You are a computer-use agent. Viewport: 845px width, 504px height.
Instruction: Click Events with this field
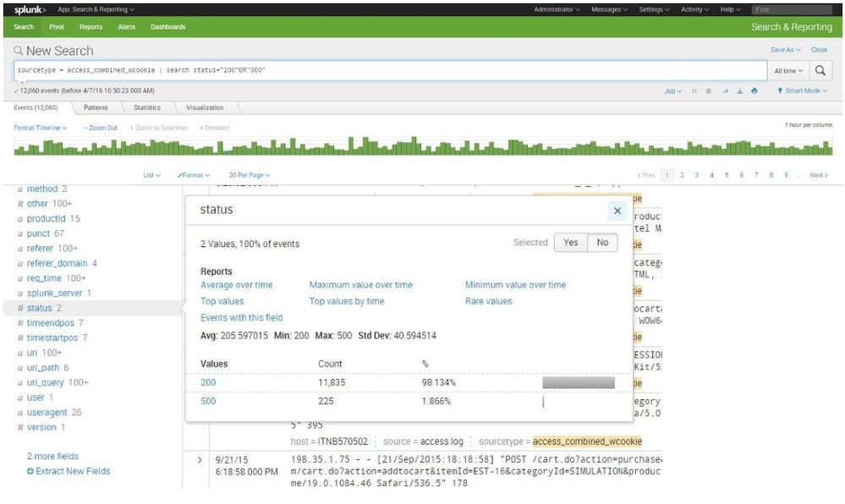pos(241,318)
